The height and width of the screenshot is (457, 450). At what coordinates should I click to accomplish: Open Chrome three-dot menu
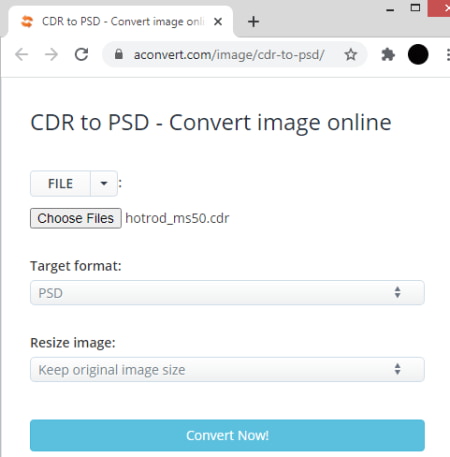(448, 55)
